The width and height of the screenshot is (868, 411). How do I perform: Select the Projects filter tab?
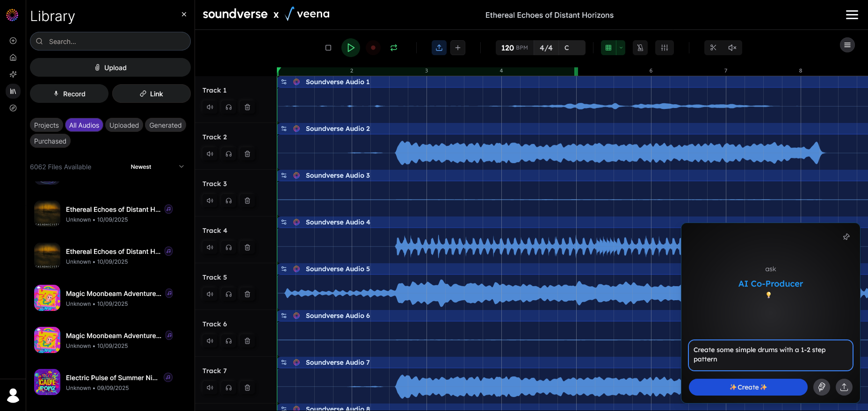(x=46, y=125)
